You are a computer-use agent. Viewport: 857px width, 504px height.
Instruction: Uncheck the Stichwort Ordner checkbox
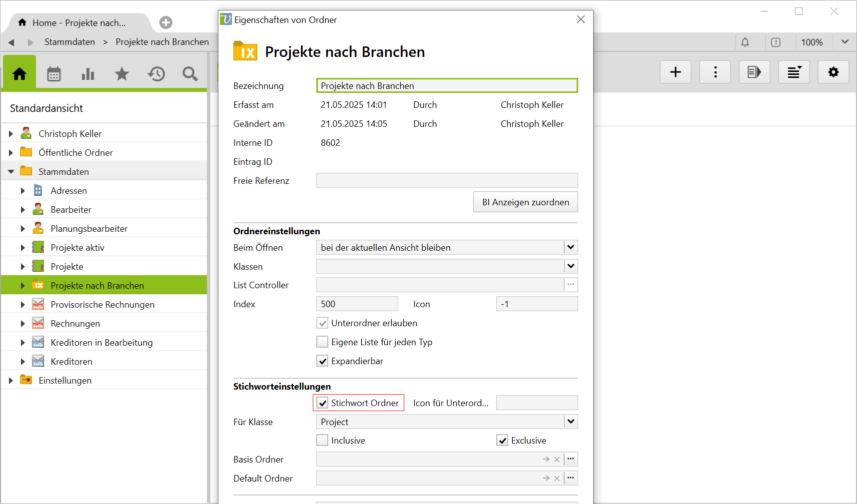pos(323,403)
